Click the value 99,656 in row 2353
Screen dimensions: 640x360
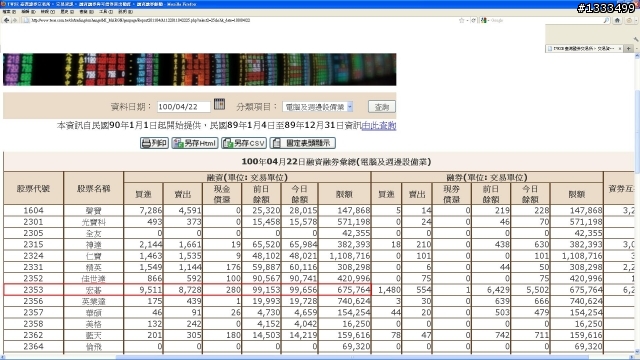302,290
